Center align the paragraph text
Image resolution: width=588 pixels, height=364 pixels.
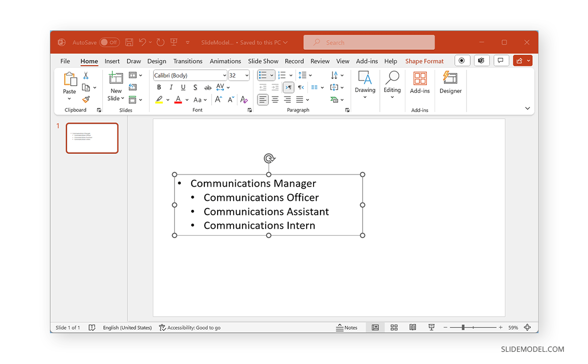(x=275, y=99)
